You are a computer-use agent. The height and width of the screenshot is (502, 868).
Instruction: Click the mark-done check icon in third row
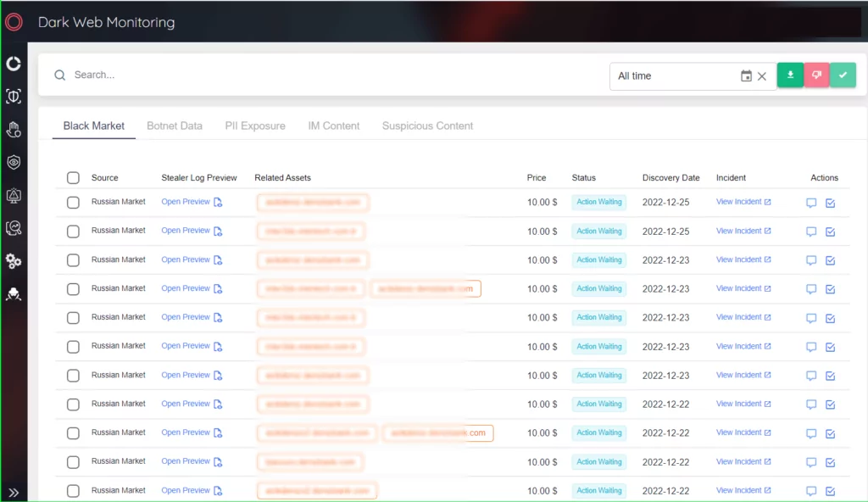click(x=831, y=260)
